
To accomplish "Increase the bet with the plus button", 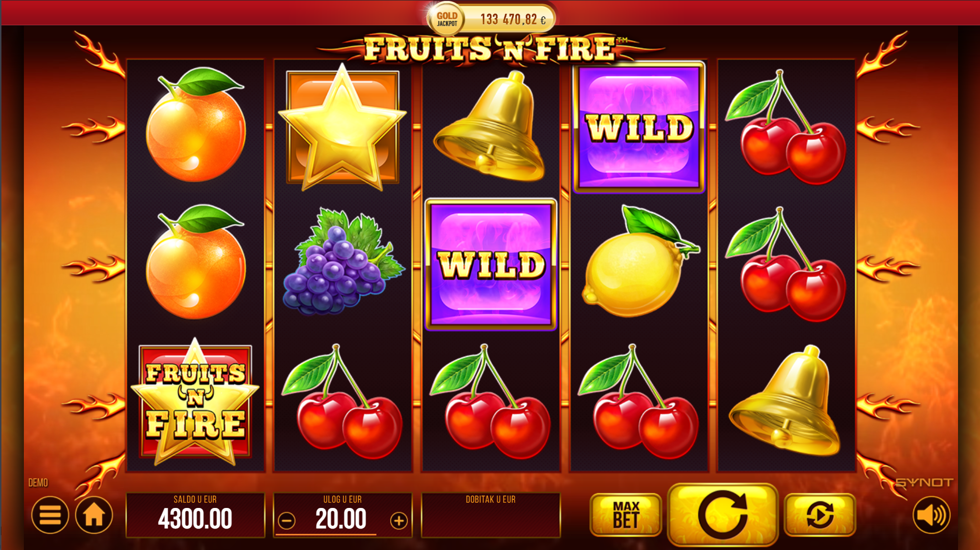I will pyautogui.click(x=399, y=521).
